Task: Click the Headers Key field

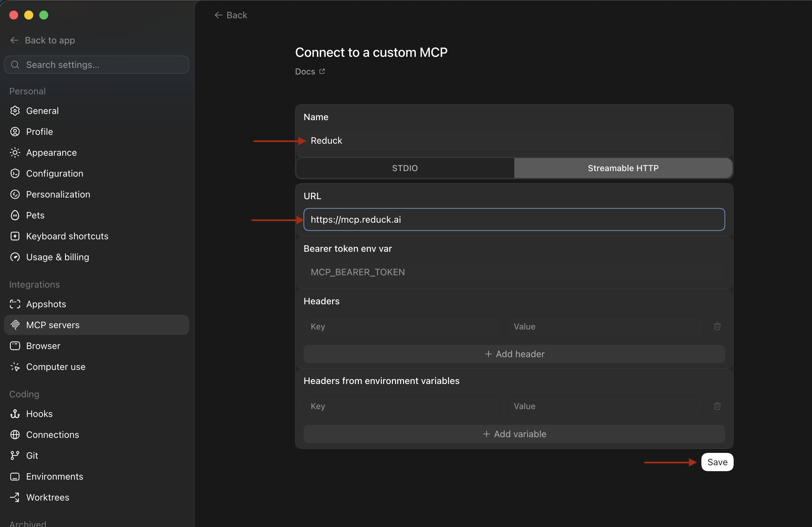Action: pyautogui.click(x=402, y=326)
